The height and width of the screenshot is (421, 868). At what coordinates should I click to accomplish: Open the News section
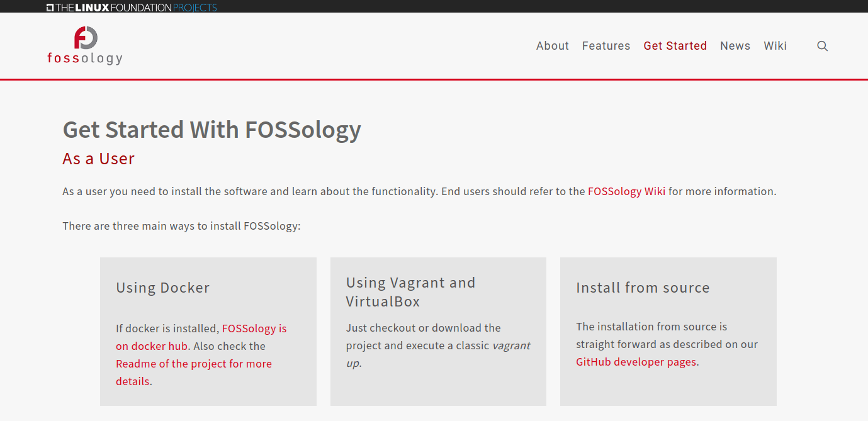click(x=735, y=46)
